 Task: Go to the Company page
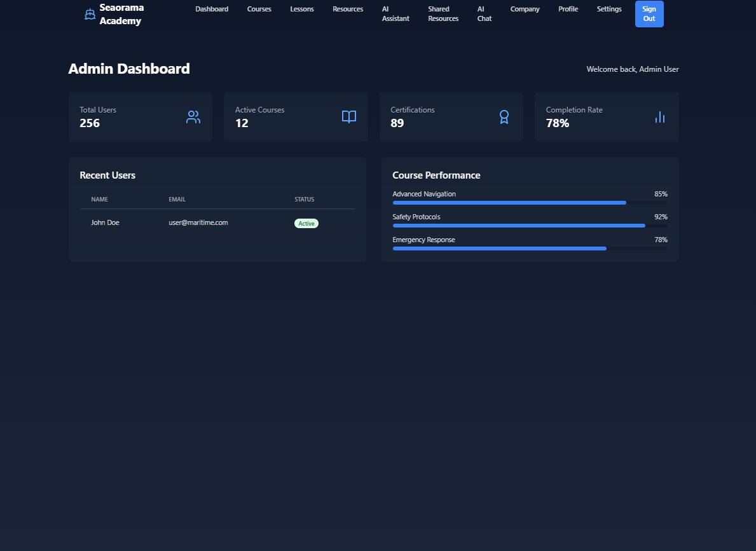click(525, 9)
